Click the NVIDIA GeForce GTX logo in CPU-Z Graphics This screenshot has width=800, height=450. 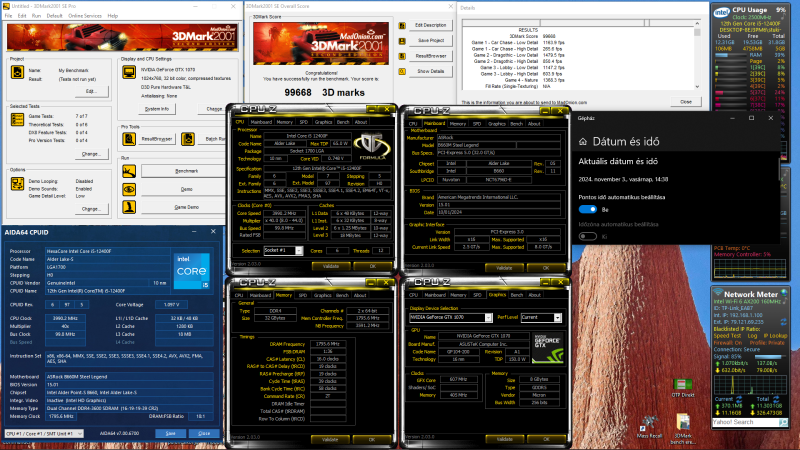[547, 348]
